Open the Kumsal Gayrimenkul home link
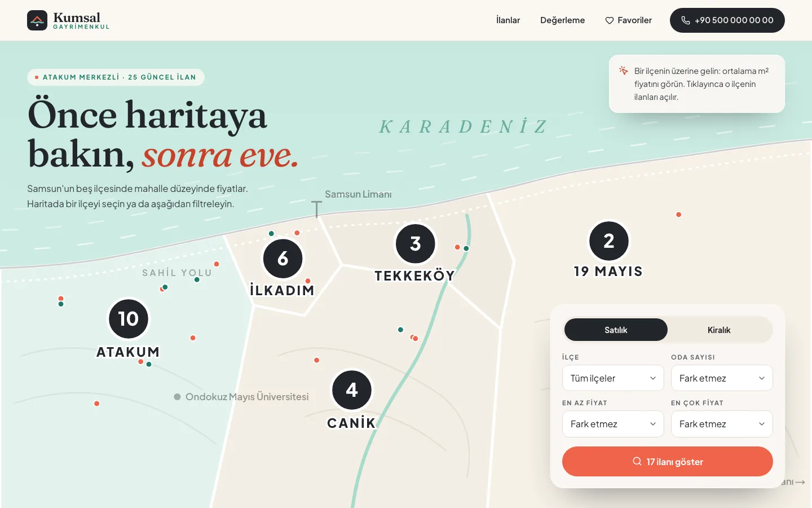812x508 pixels. [68, 20]
